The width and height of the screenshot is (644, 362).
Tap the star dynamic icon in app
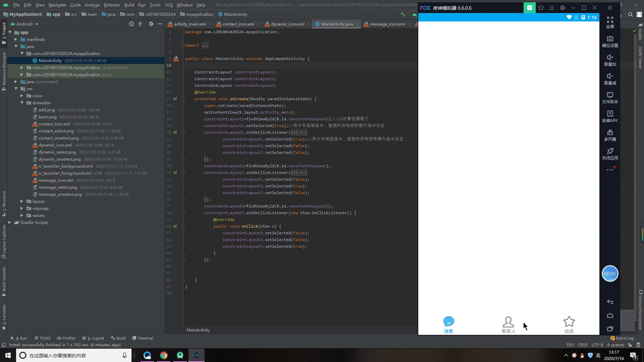click(x=569, y=322)
